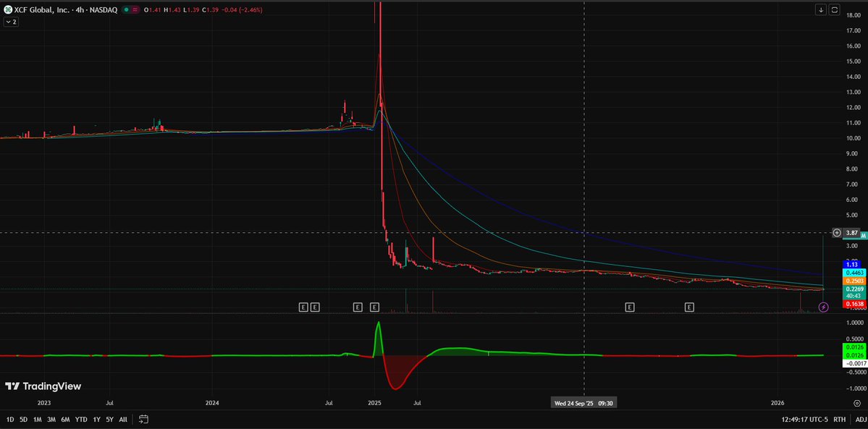Click the red close value C1.39
Viewport: 868px width, 429px height.
pyautogui.click(x=210, y=10)
